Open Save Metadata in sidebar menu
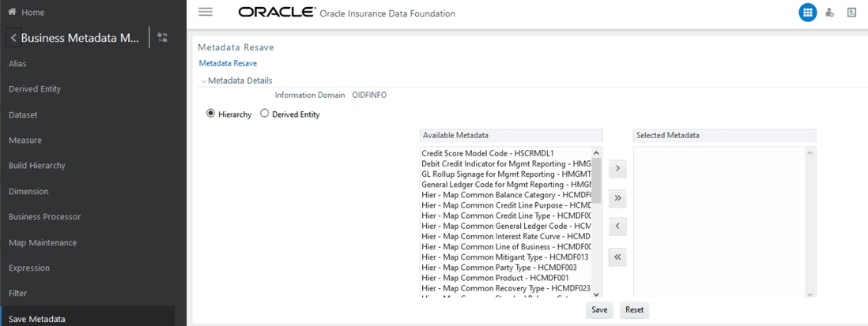 (x=36, y=320)
